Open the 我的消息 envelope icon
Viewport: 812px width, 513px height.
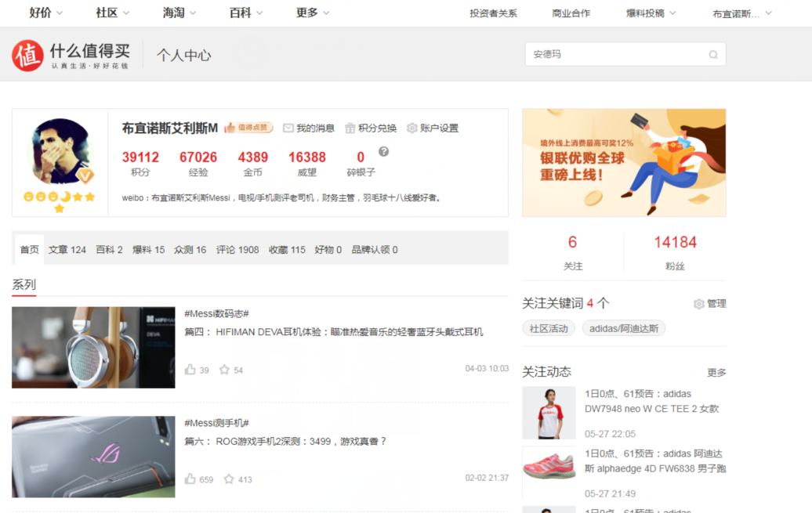pyautogui.click(x=288, y=128)
